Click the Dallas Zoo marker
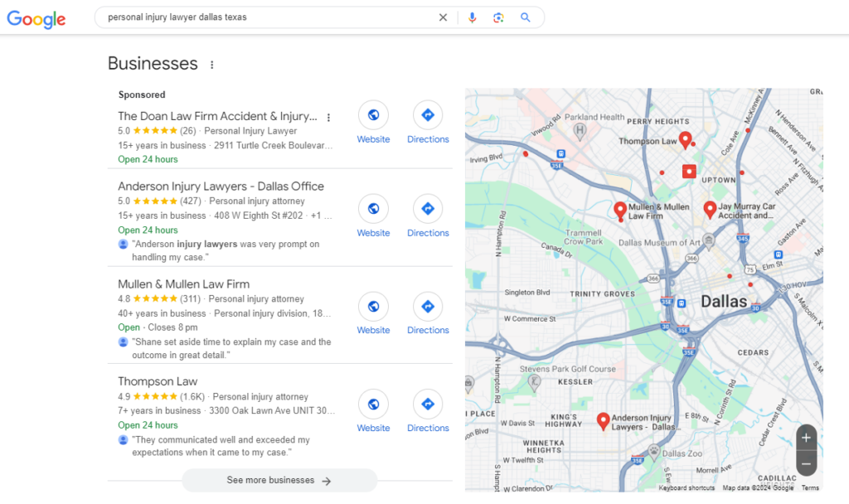Screen dimensions: 849x504 click(x=654, y=452)
